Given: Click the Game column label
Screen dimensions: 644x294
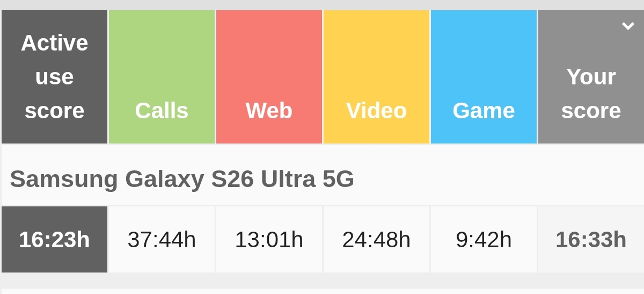Looking at the screenshot, I should [484, 111].
